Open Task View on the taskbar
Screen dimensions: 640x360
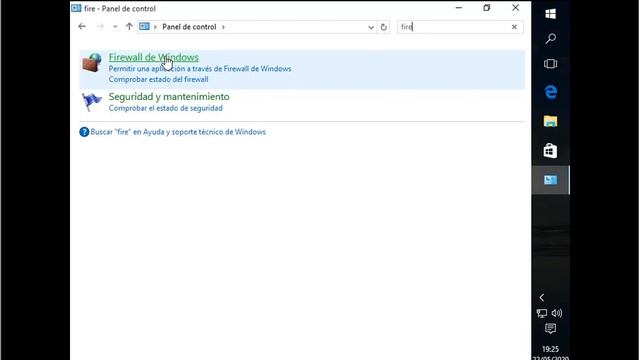550,64
